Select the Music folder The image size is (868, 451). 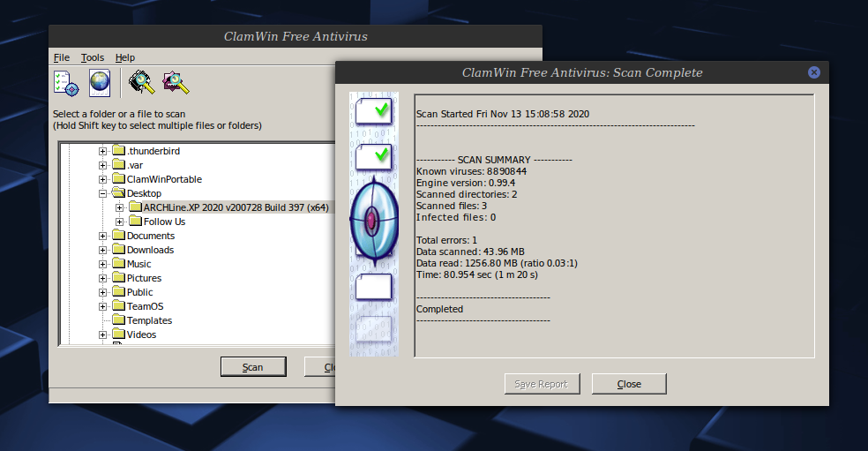[138, 264]
